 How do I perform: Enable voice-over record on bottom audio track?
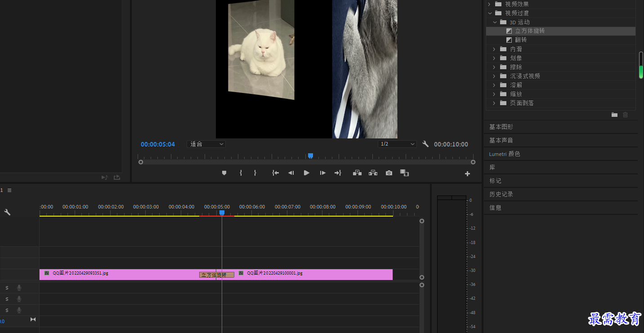tap(19, 310)
